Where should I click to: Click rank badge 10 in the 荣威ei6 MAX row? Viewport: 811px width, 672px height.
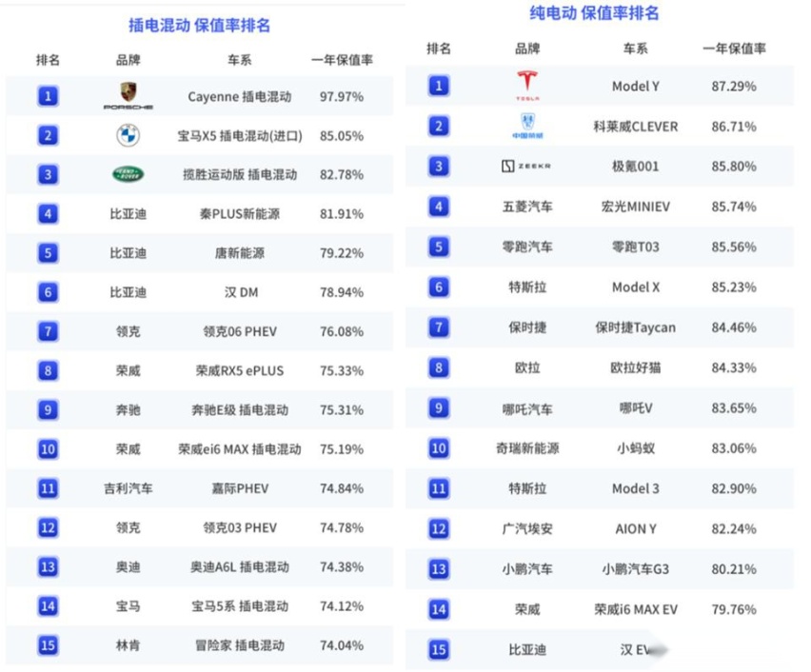coord(49,449)
